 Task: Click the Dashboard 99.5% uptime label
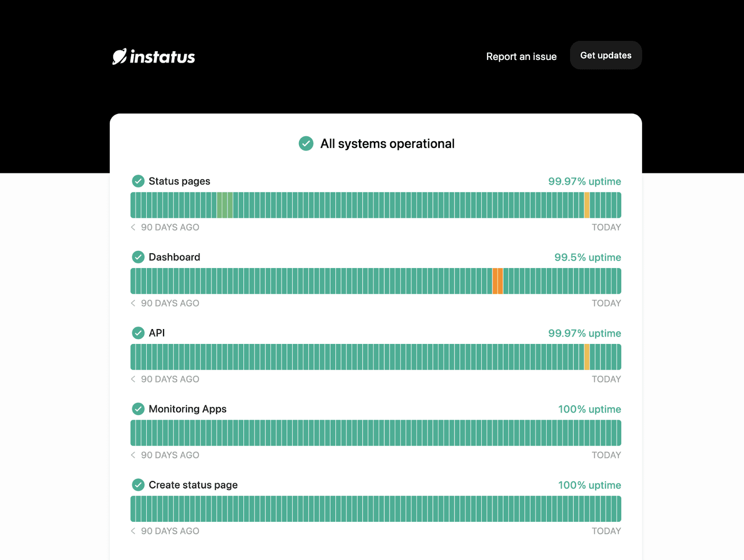point(588,257)
